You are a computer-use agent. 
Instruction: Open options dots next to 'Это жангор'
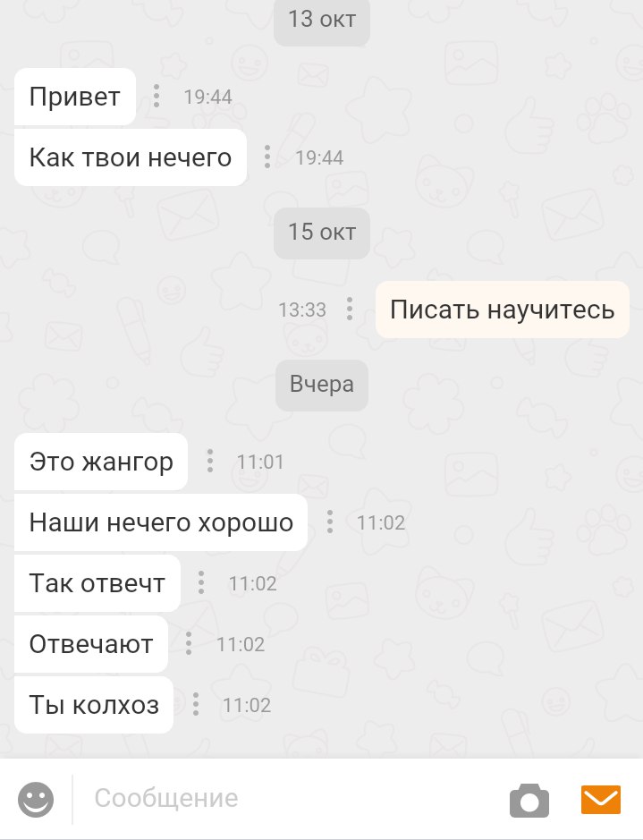pos(210,462)
